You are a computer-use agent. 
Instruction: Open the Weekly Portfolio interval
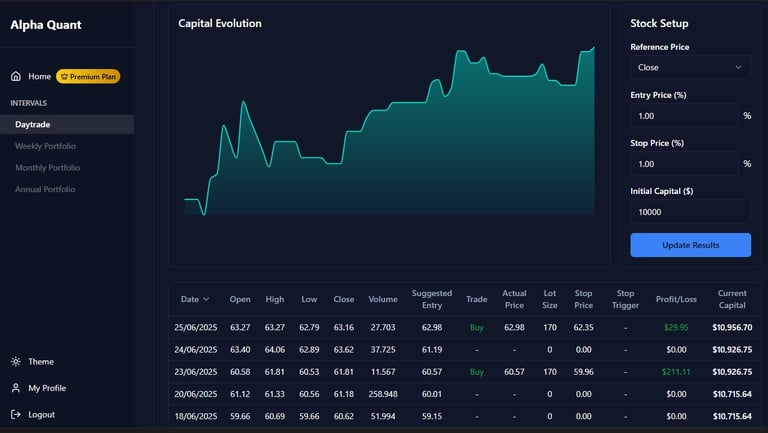(x=45, y=146)
